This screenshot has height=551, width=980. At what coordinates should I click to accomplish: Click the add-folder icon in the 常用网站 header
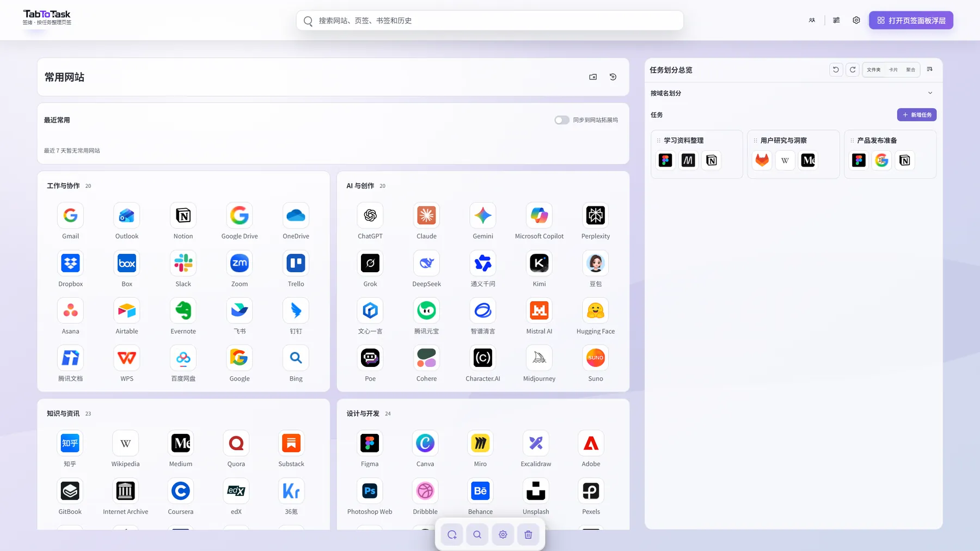click(593, 77)
